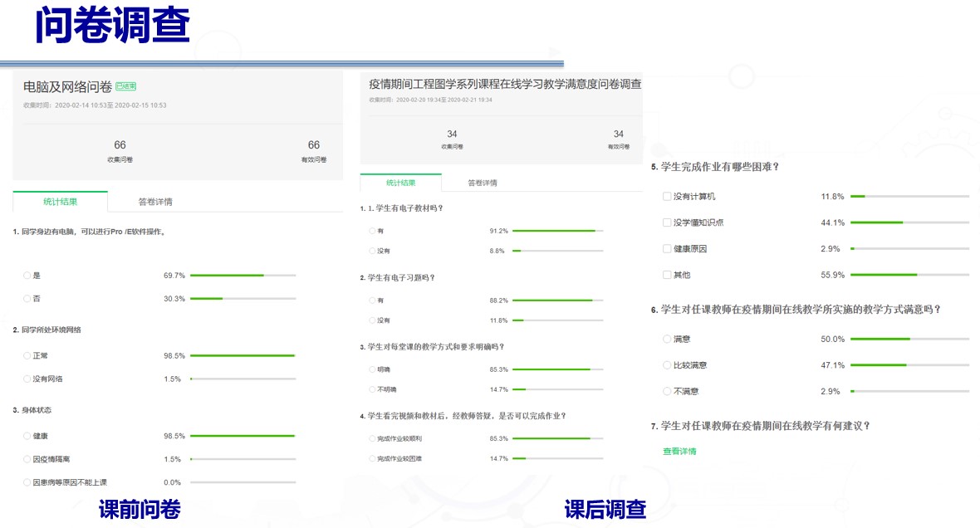
Task: Tick the 没学懂知识点 checkbox
Action: click(667, 222)
